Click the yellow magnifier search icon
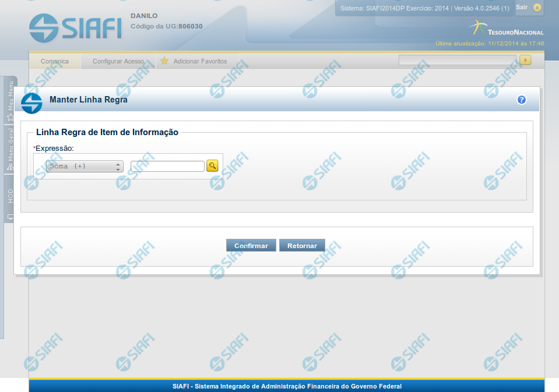This screenshot has width=559, height=392. point(212,166)
